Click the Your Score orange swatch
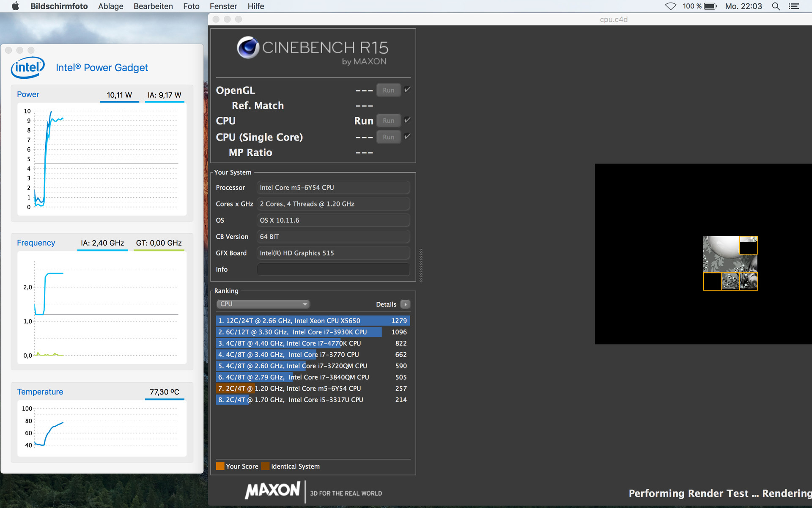 [220, 466]
